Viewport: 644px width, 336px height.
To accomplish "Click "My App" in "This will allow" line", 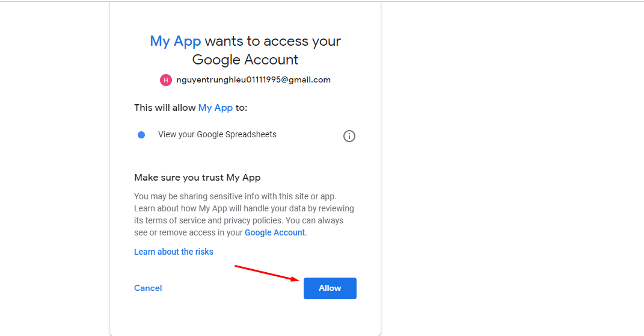I will pos(215,108).
